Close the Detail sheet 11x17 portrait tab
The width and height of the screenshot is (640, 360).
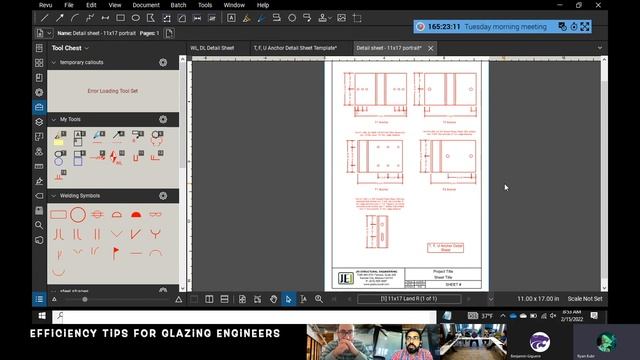[x=431, y=48]
